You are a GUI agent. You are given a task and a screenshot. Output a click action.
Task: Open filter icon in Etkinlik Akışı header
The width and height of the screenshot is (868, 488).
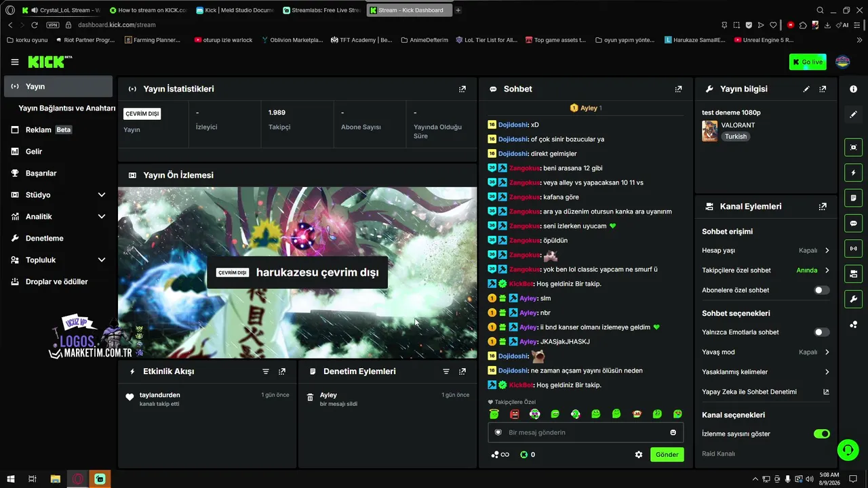(x=266, y=371)
